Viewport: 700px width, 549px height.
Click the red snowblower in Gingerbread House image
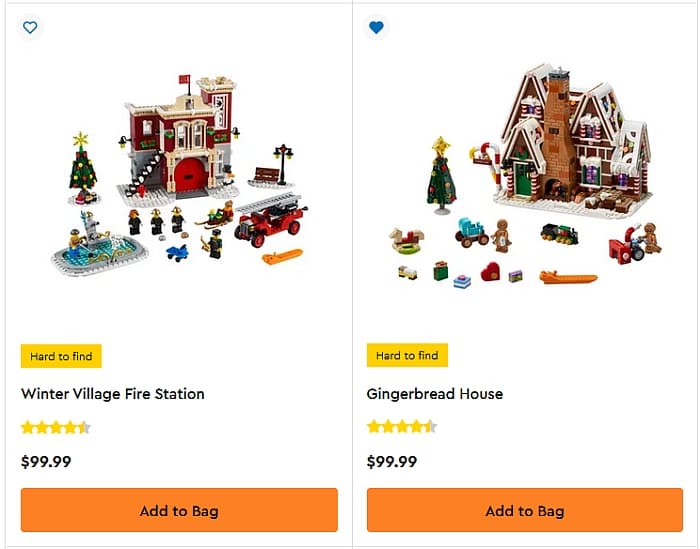(x=627, y=247)
